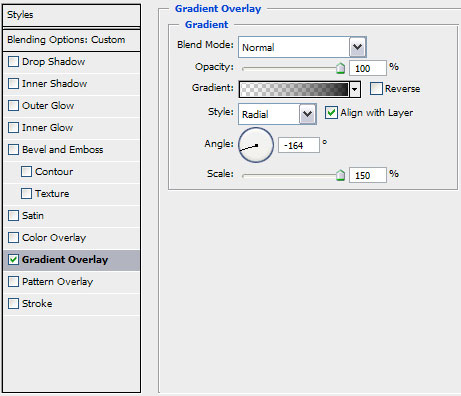Toggle the Color Overlay checkbox

[x=13, y=238]
